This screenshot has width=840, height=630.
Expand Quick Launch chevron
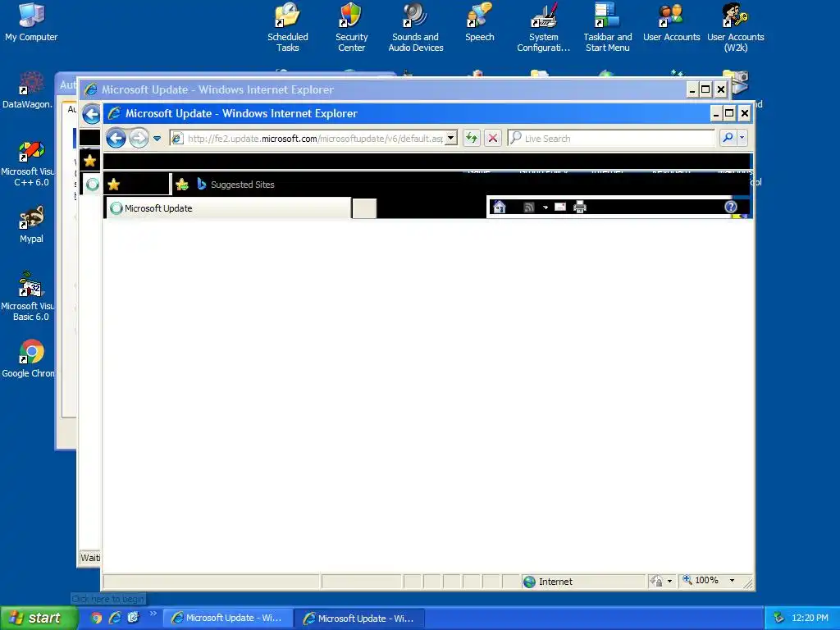click(x=153, y=614)
